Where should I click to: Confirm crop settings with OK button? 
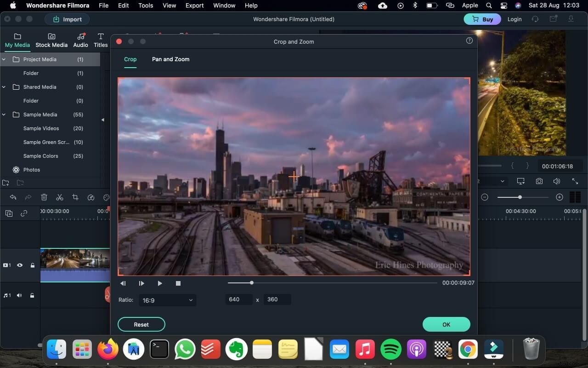[x=446, y=324]
